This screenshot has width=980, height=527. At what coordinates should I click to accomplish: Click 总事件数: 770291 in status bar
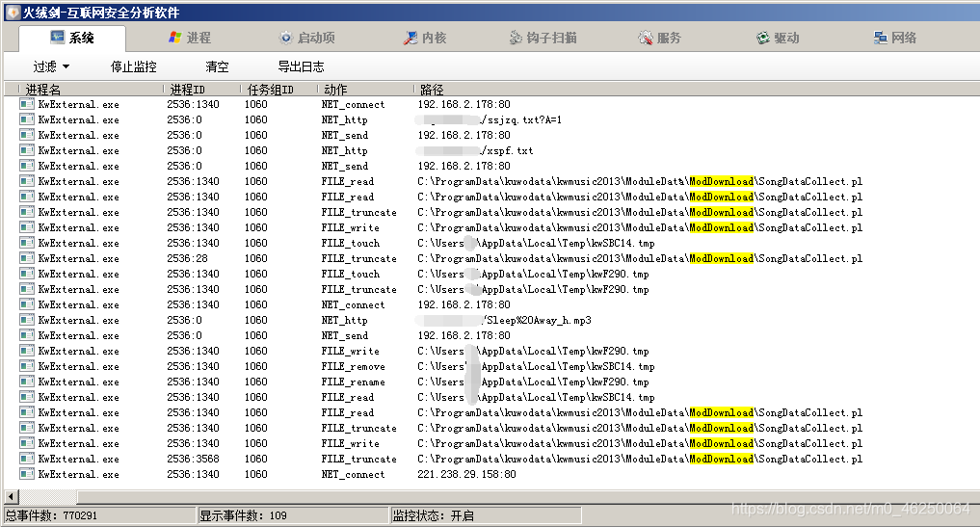click(52, 515)
